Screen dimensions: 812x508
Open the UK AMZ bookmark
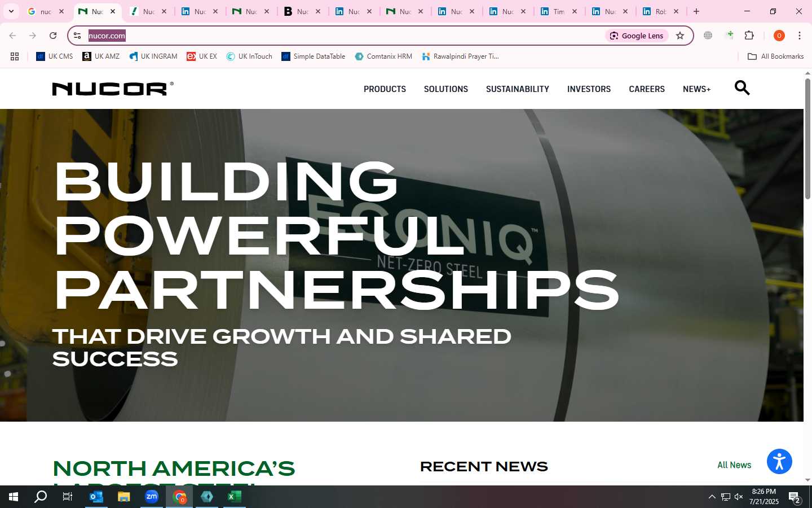pos(101,56)
